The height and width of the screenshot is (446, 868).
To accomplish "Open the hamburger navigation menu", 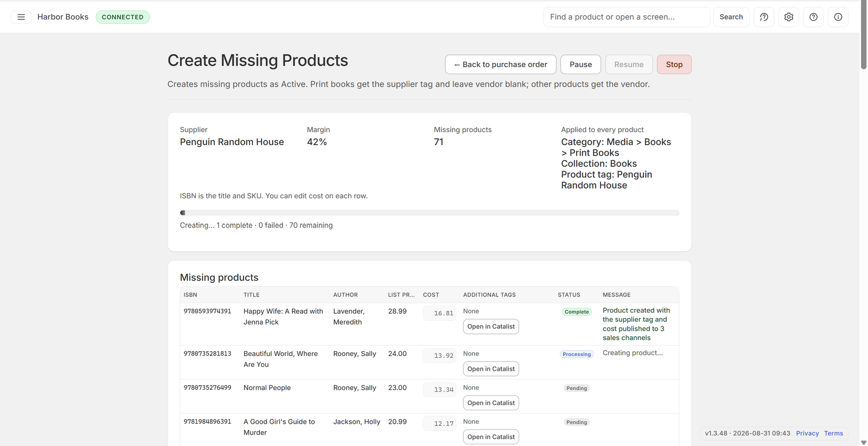I will click(21, 17).
